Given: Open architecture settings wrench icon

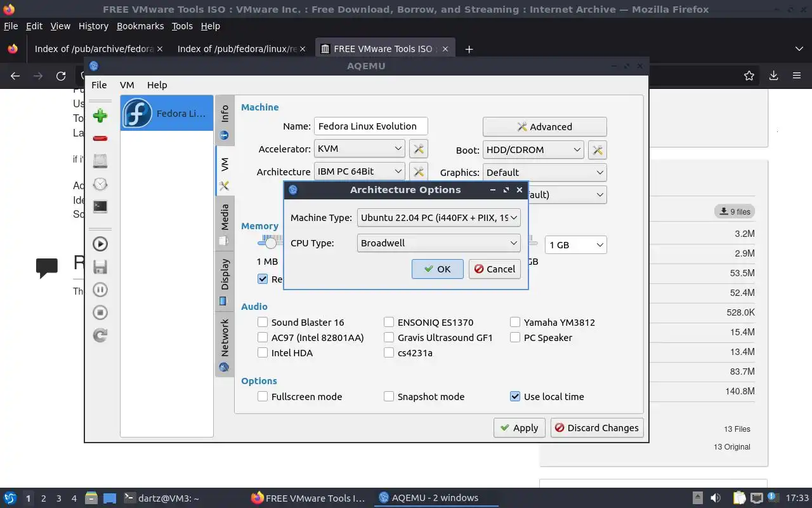Looking at the screenshot, I should [x=418, y=171].
